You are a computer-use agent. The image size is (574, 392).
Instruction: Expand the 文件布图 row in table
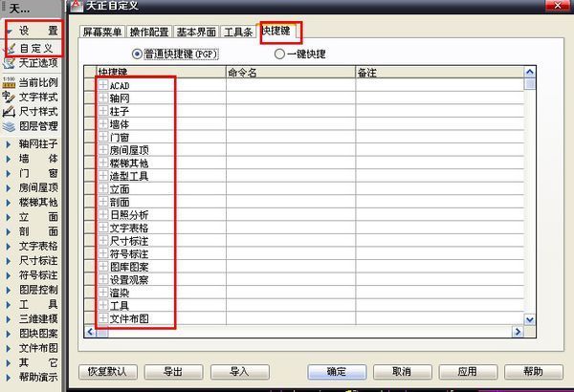tap(103, 318)
